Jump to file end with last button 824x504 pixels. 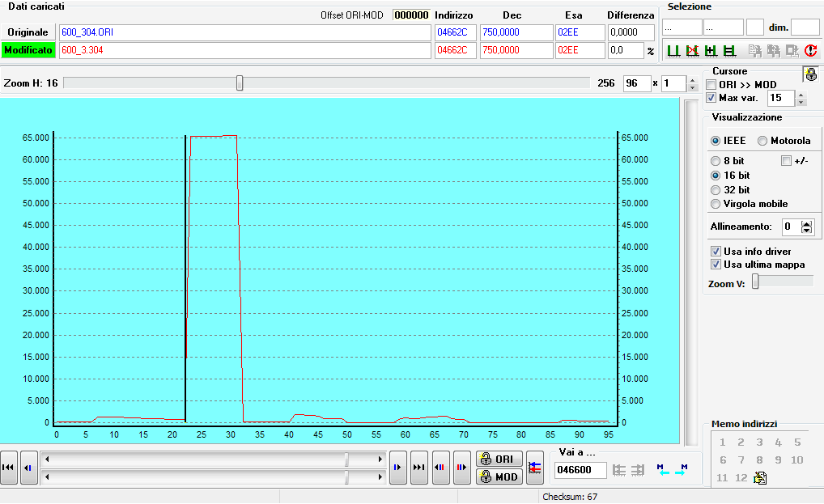coord(418,468)
